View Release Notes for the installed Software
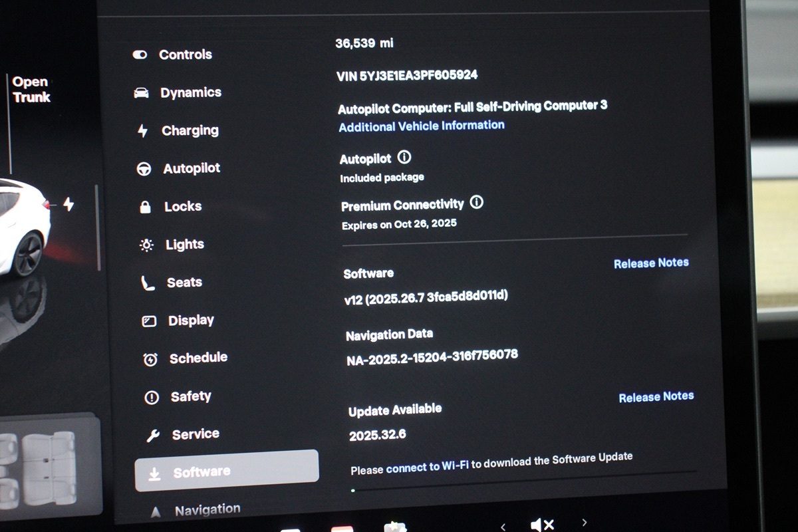The width and height of the screenshot is (798, 532). pyautogui.click(x=650, y=263)
